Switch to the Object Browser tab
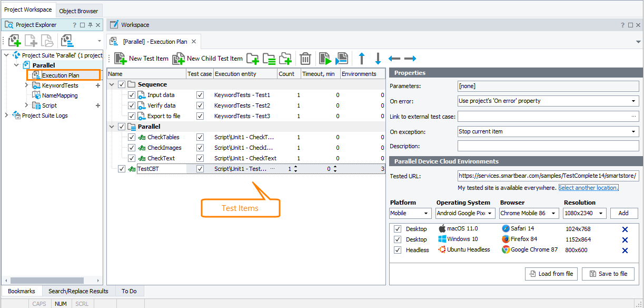The image size is (644, 308). pos(78,11)
